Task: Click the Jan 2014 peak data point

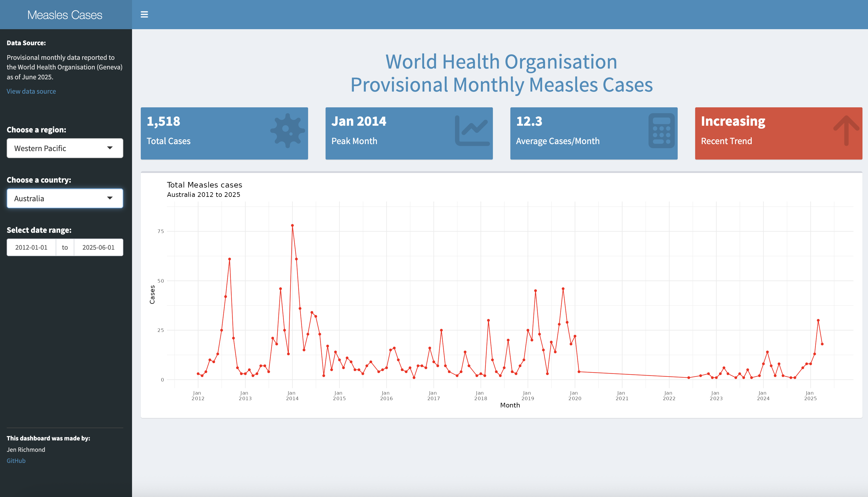Action: tap(292, 225)
